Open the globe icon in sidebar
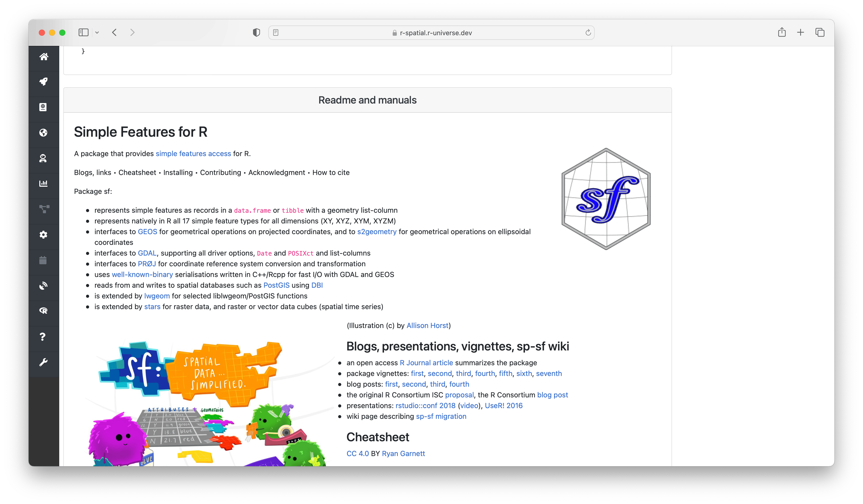Screen dimensions: 863x504 tap(43, 133)
